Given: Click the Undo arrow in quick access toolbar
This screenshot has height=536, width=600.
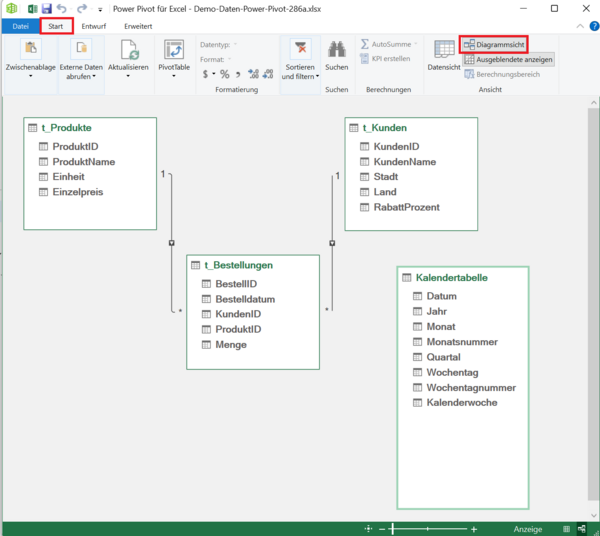Looking at the screenshot, I should coord(62,8).
